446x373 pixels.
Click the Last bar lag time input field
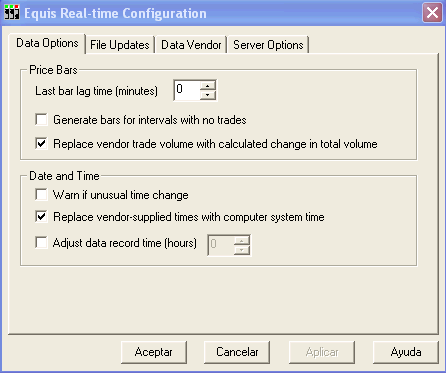click(187, 90)
